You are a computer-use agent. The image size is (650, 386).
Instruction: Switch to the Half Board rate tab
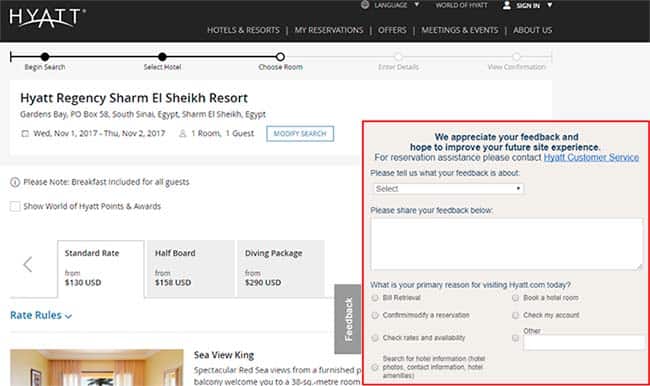(191, 268)
